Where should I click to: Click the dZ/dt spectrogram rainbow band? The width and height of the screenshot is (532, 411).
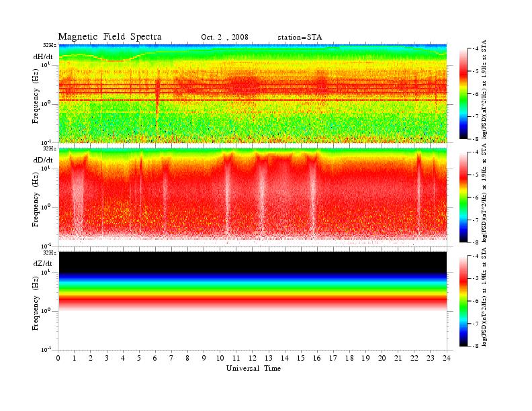pyautogui.click(x=253, y=291)
